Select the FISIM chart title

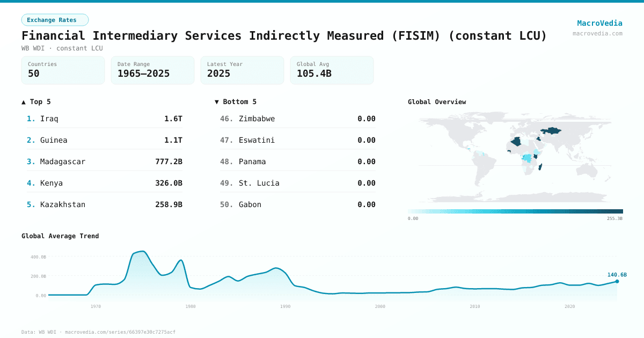(284, 35)
